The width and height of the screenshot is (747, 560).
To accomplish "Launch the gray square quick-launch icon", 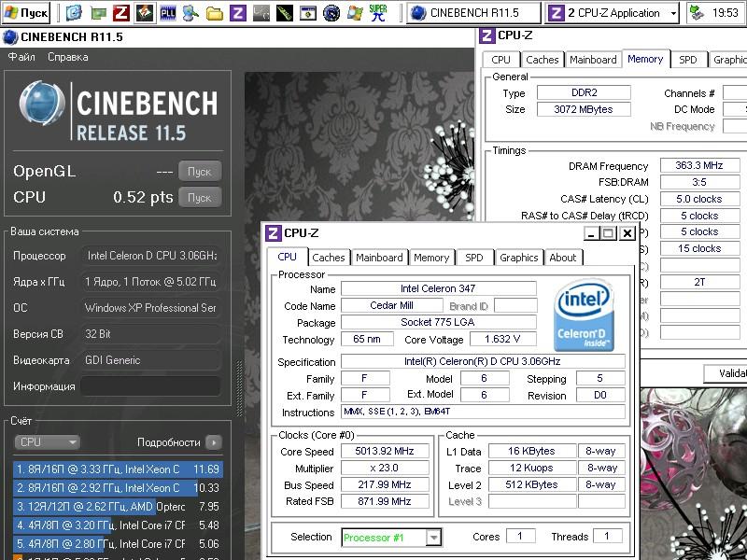I will pyautogui.click(x=261, y=13).
